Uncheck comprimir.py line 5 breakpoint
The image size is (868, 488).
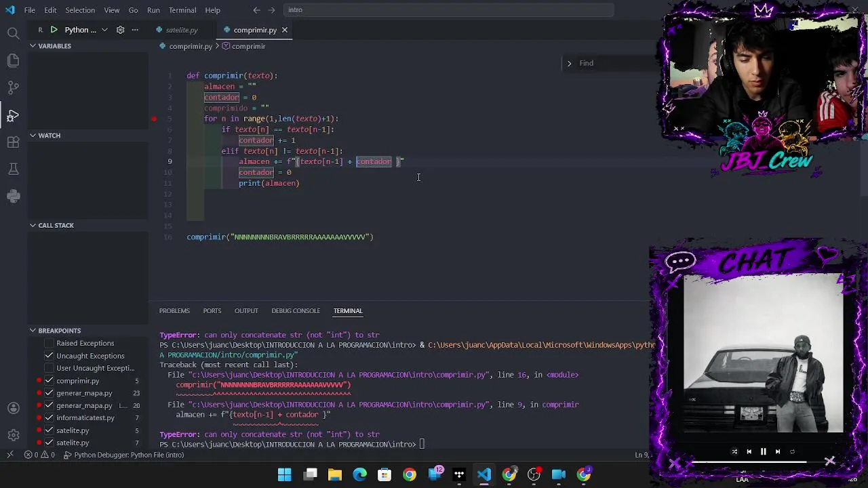49,381
